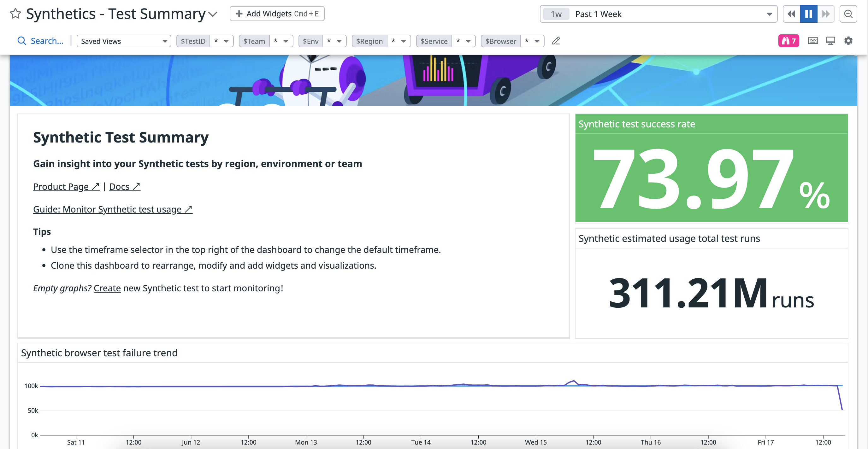Click the Fri 17 axis label
This screenshot has width=868, height=449.
click(x=765, y=442)
